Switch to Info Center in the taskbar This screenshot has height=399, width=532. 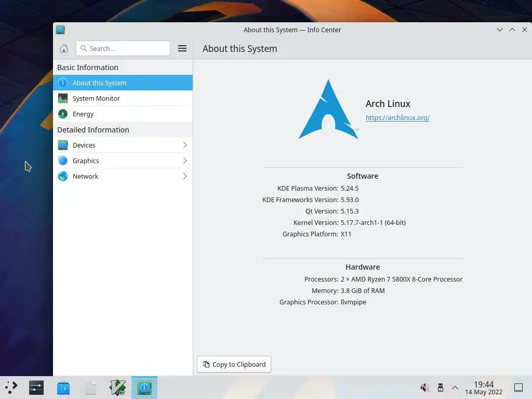click(144, 388)
